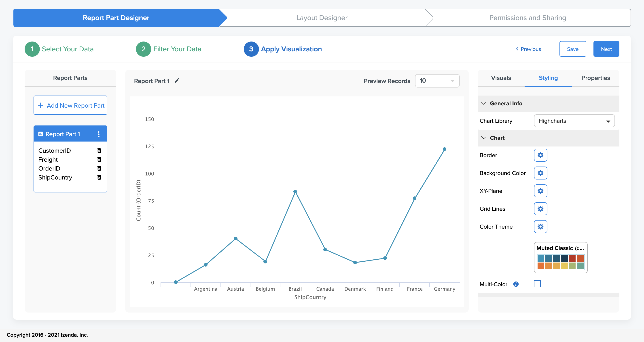Open the Background Color gear settings
644x342 pixels.
(x=540, y=173)
